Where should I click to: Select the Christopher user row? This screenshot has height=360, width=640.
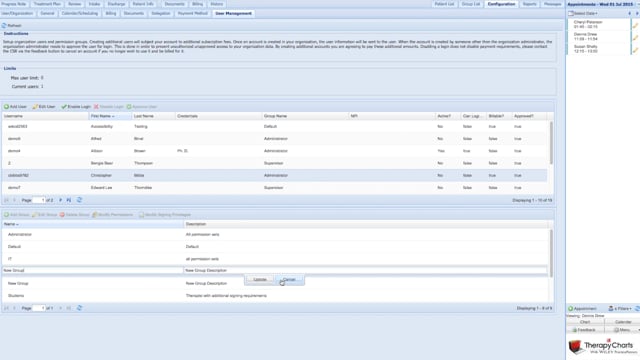pyautogui.click(x=274, y=176)
